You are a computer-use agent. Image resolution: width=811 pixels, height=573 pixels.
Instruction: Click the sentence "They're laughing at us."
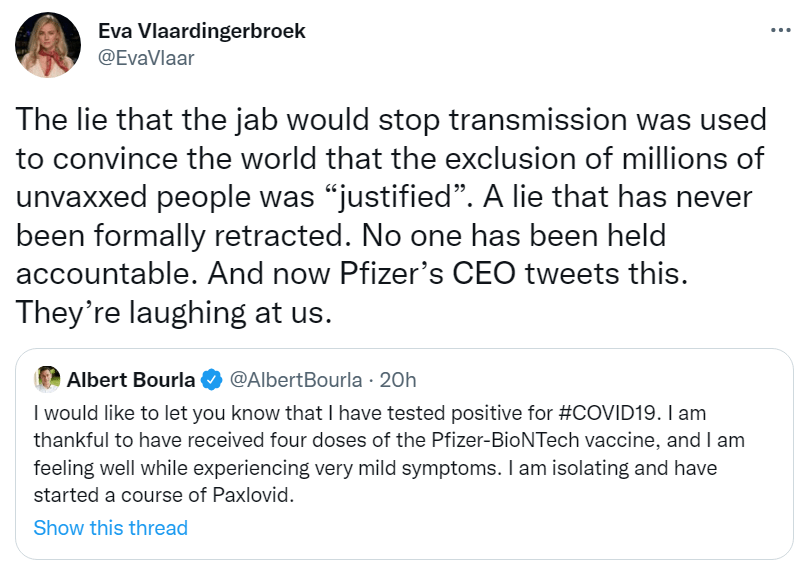coord(172,312)
